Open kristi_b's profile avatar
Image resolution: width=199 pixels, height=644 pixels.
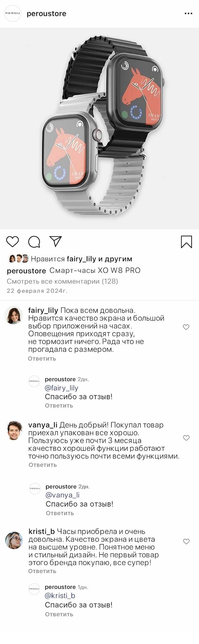[x=14, y=540]
